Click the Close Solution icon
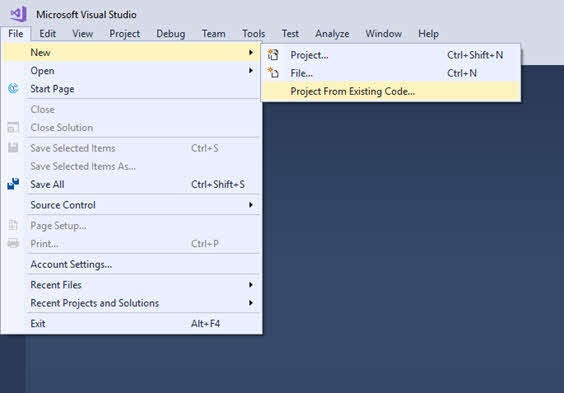Image resolution: width=564 pixels, height=393 pixels. [x=13, y=127]
